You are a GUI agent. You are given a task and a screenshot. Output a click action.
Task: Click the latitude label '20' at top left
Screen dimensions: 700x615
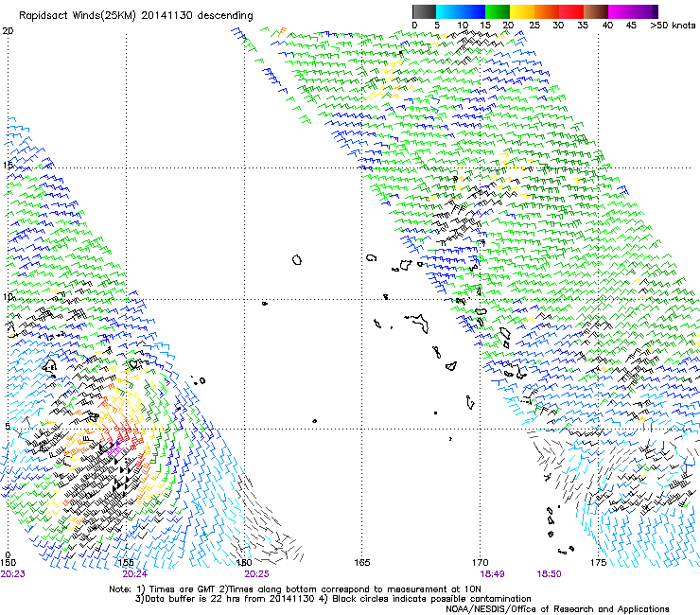[x=8, y=31]
